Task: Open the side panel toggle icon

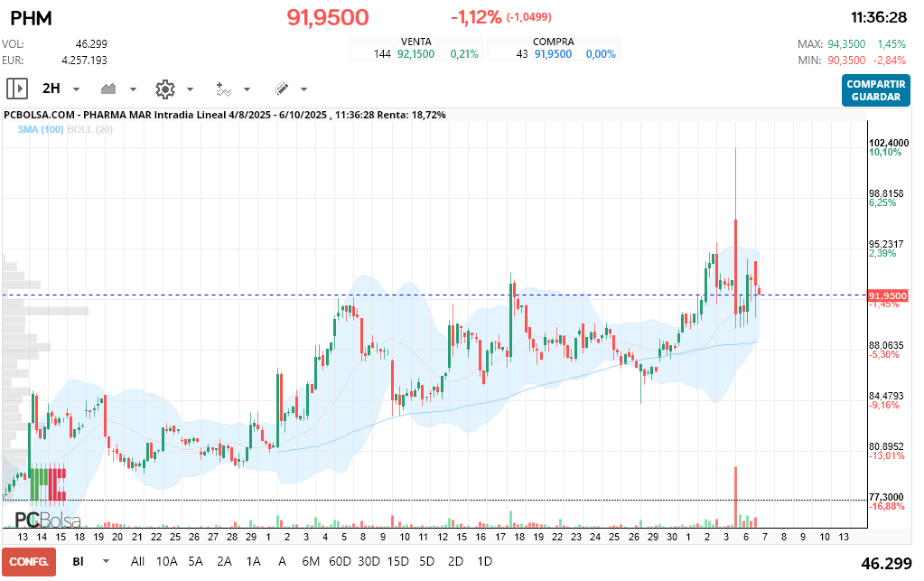Action: [x=17, y=89]
